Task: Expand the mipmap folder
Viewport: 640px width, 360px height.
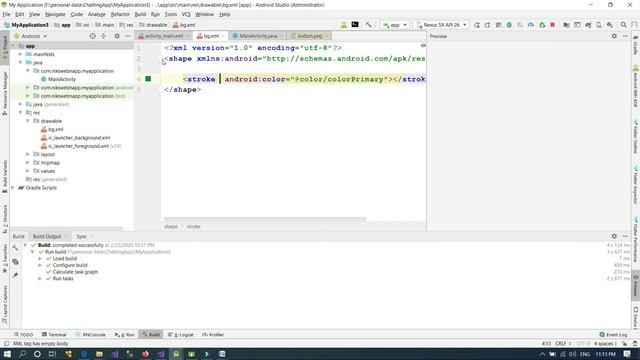Action: (28, 162)
